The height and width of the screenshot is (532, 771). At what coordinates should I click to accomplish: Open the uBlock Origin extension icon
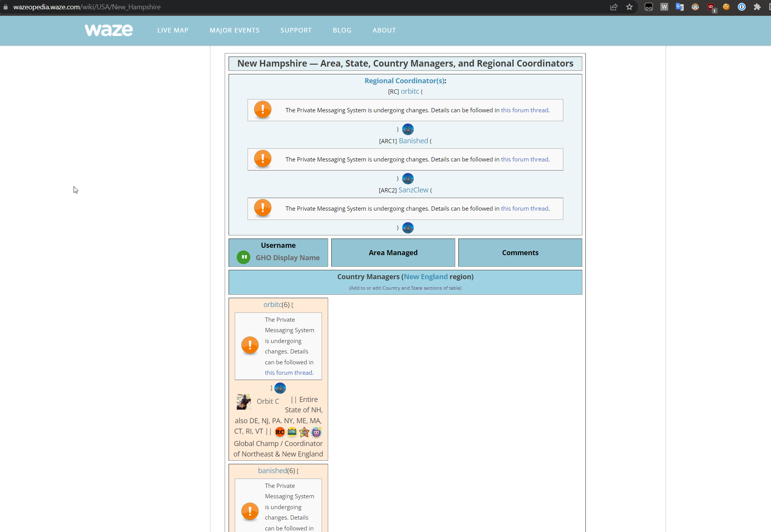(x=711, y=7)
